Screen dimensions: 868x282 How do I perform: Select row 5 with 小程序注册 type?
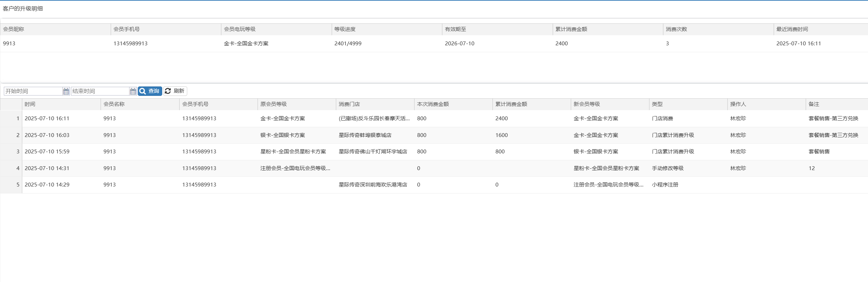tap(665, 185)
